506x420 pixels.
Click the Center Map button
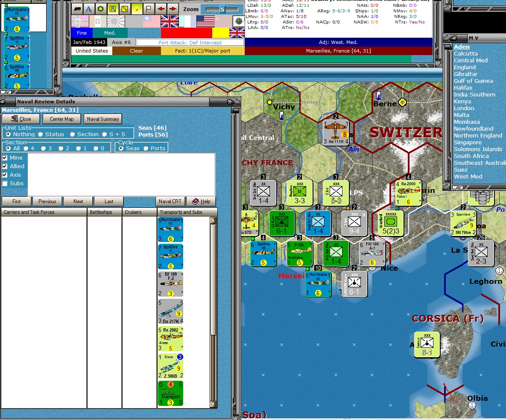coord(61,119)
